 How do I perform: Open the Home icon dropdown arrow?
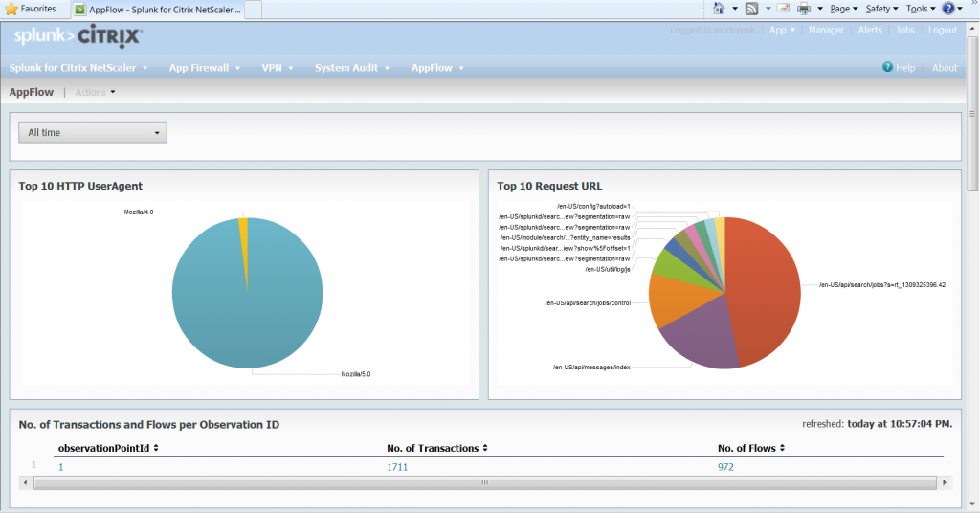pos(735,9)
